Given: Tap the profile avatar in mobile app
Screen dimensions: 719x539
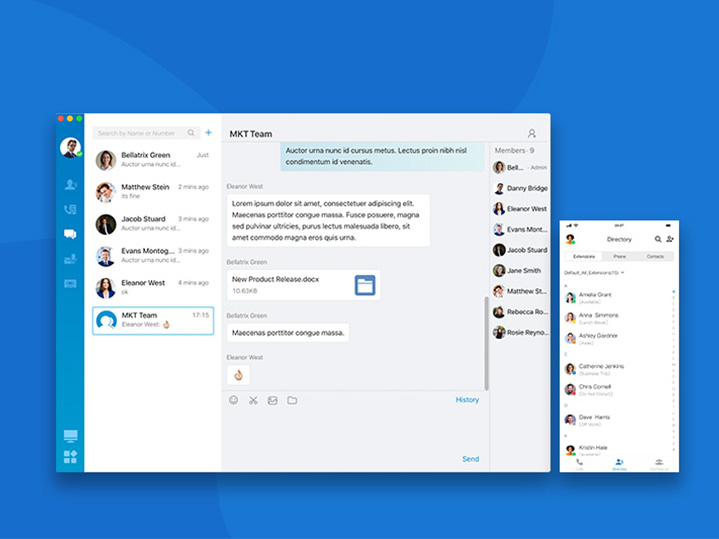Looking at the screenshot, I should coord(570,239).
